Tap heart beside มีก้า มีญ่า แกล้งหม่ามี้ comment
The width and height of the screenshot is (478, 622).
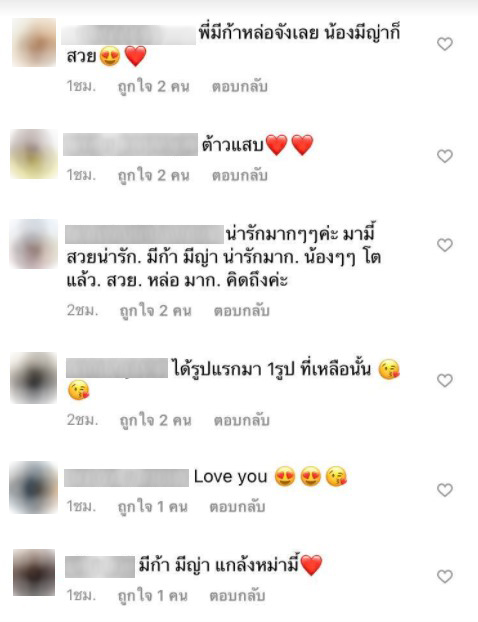pyautogui.click(x=445, y=576)
